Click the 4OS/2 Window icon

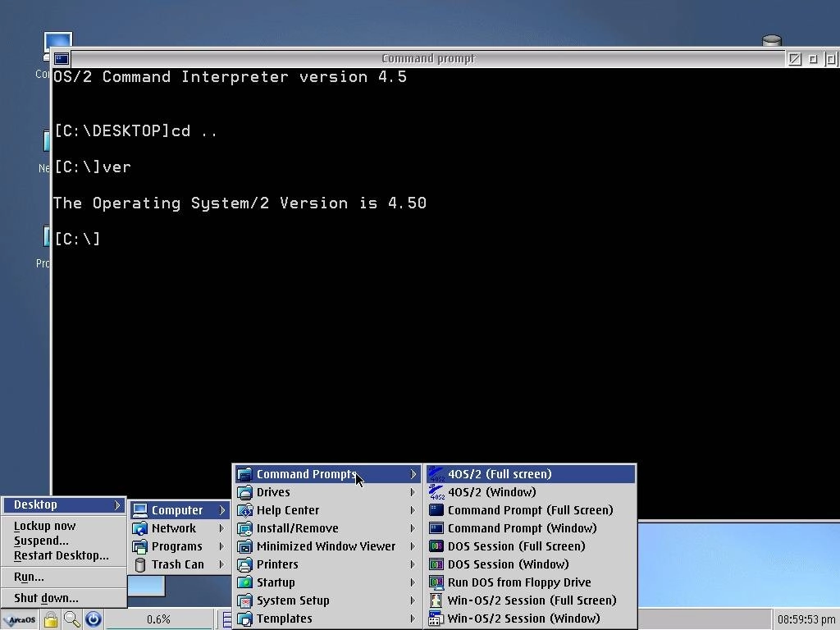(436, 492)
